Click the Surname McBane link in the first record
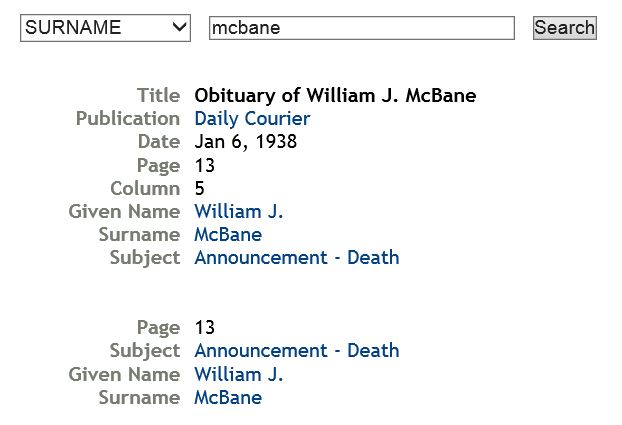The image size is (622, 425). coord(228,235)
